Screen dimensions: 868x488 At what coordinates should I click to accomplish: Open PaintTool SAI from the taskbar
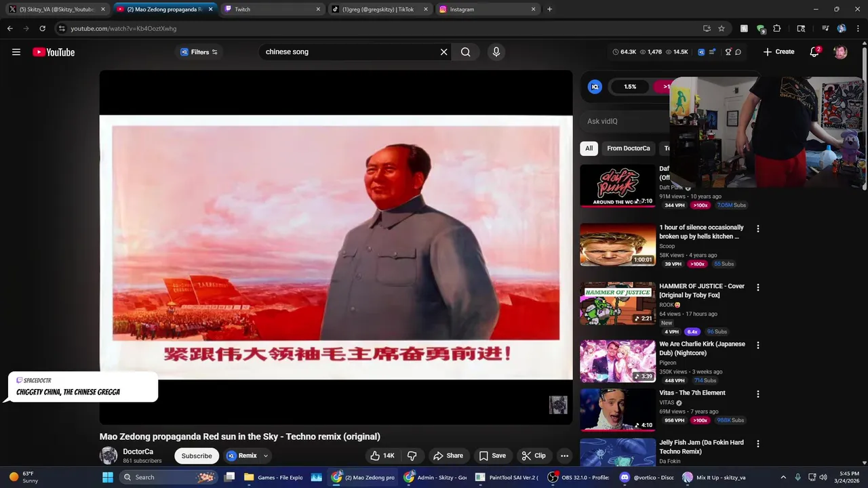pos(507,477)
